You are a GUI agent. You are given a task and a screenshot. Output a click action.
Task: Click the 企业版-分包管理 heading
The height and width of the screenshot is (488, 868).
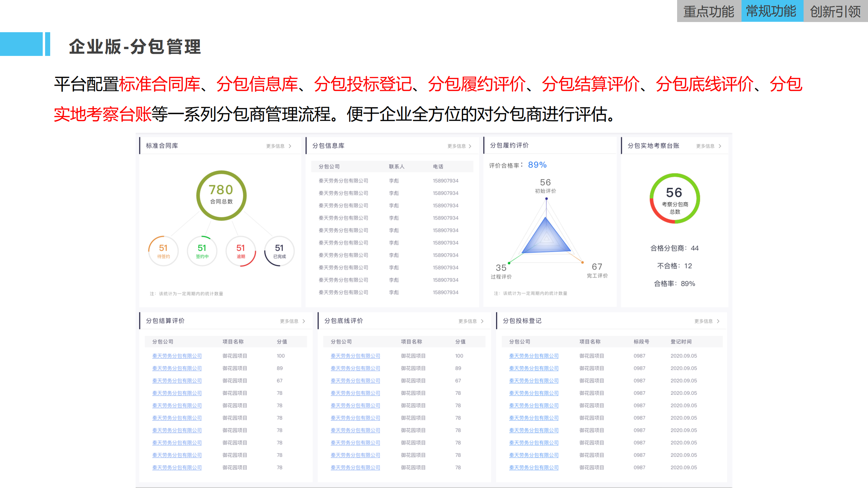click(135, 47)
